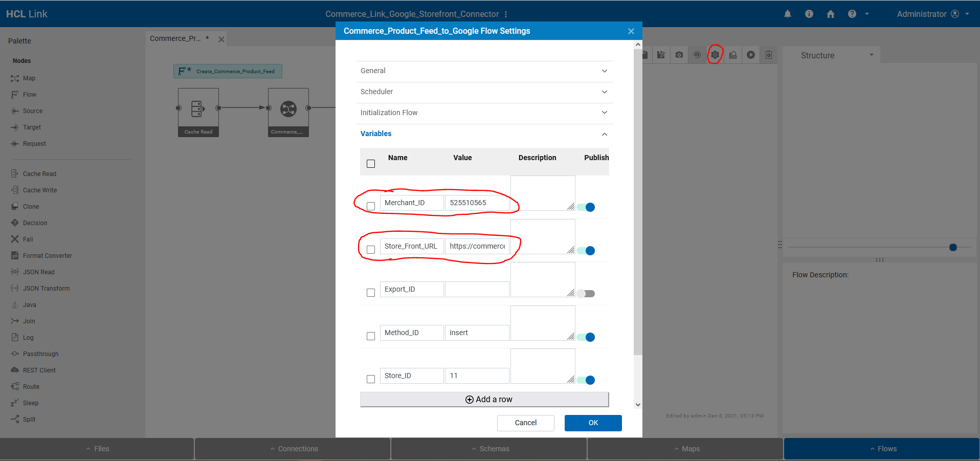This screenshot has width=980, height=461.
Task: Run the flow with play icon
Action: coord(750,55)
